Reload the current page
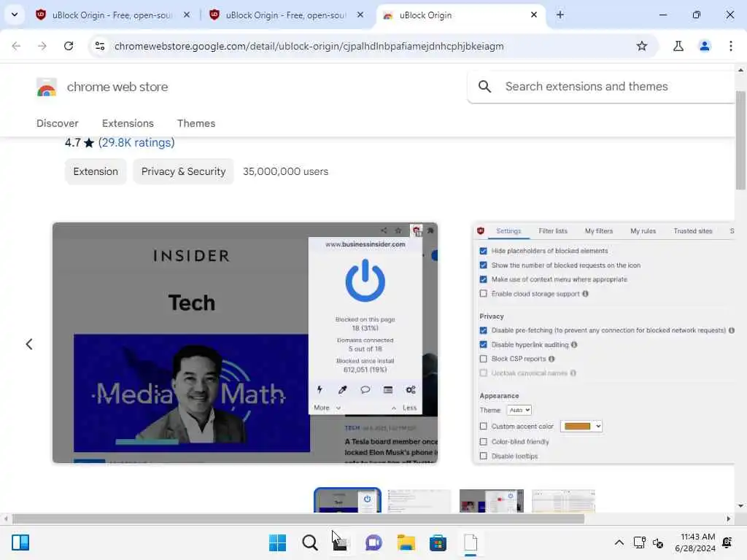Viewport: 747px width, 560px height. pyautogui.click(x=69, y=46)
